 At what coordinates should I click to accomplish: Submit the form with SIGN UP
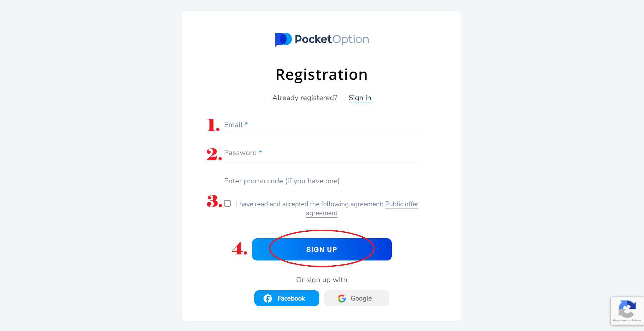coord(322,249)
